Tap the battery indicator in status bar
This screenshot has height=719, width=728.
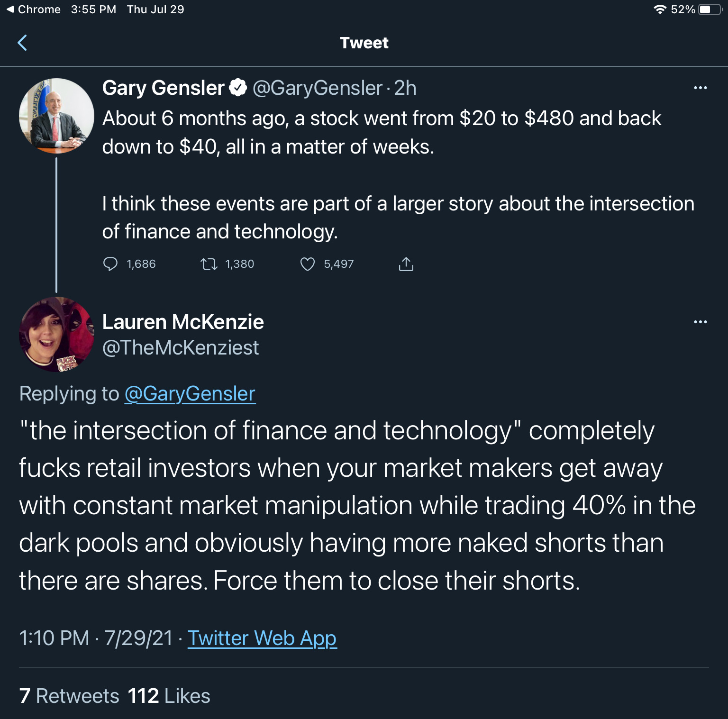pos(710,9)
